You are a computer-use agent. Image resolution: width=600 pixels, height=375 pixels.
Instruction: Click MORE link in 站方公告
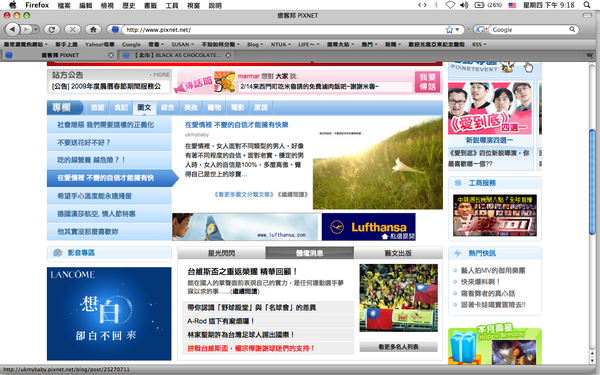click(x=160, y=75)
